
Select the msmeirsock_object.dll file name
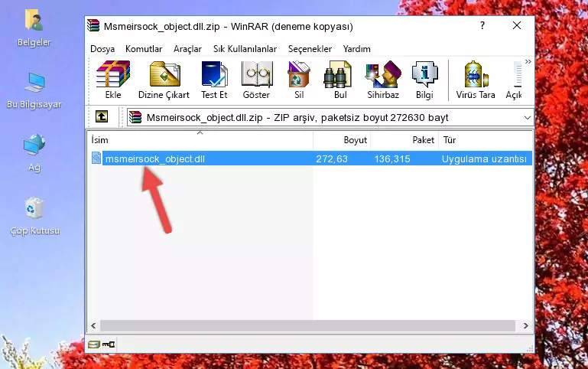tap(155, 158)
